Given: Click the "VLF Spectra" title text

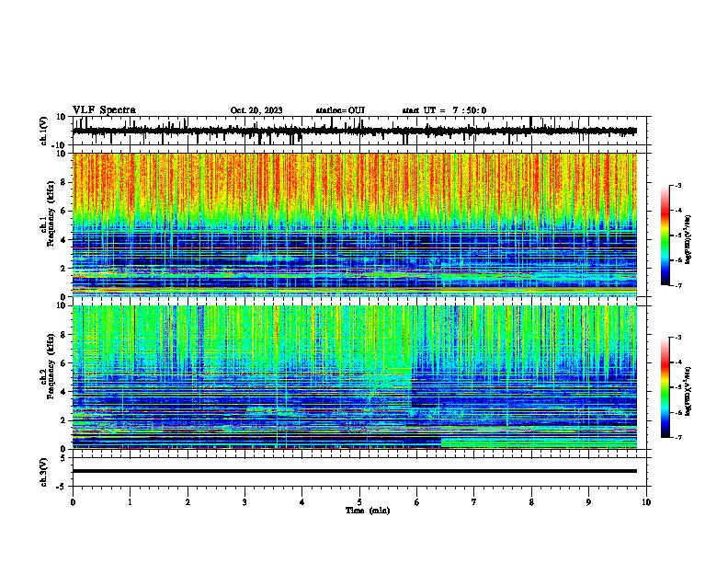Looking at the screenshot, I should 104,110.
